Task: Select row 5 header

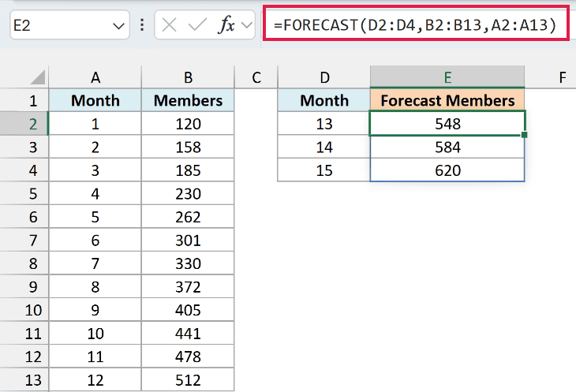Action: coord(24,193)
